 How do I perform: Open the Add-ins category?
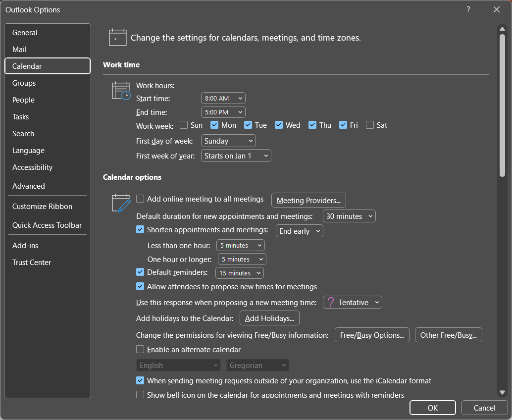48,245
